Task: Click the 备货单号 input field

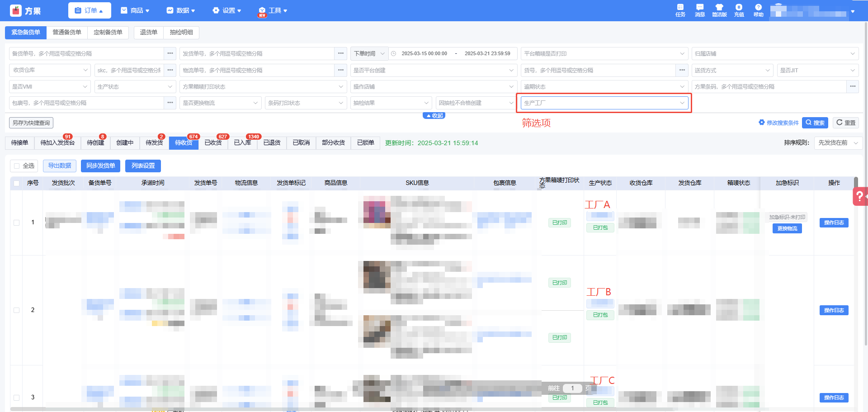Action: pos(86,53)
